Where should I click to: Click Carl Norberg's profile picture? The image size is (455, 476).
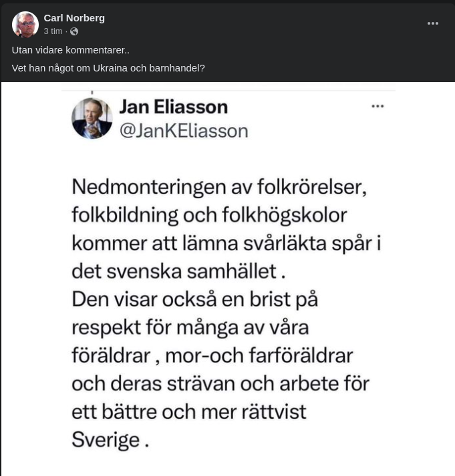coord(25,25)
